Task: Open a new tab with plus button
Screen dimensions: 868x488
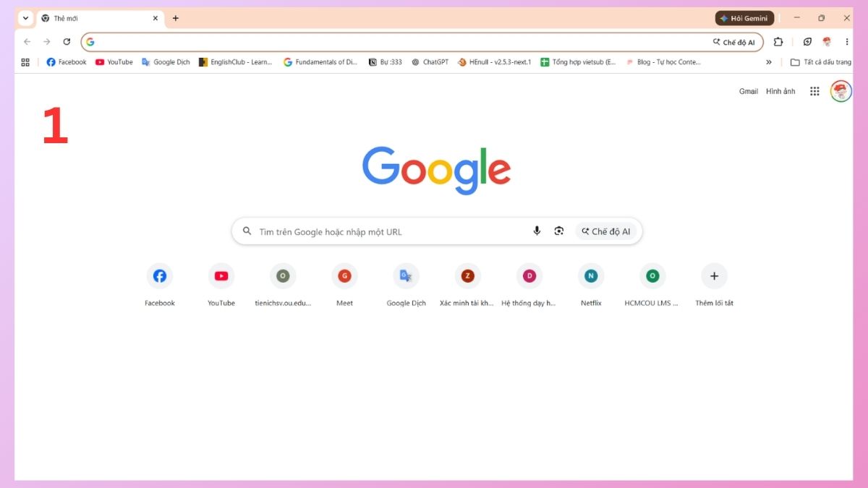Action: [x=175, y=18]
